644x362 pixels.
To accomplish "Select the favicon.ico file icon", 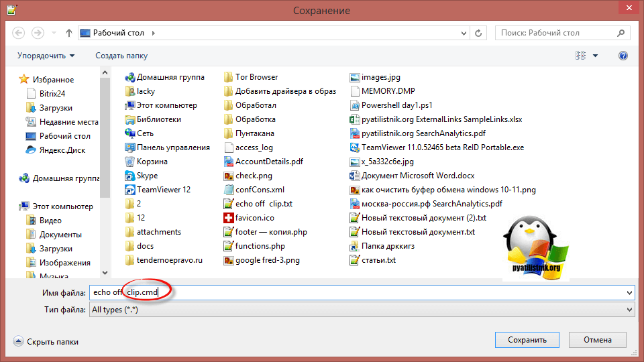I will [x=229, y=218].
